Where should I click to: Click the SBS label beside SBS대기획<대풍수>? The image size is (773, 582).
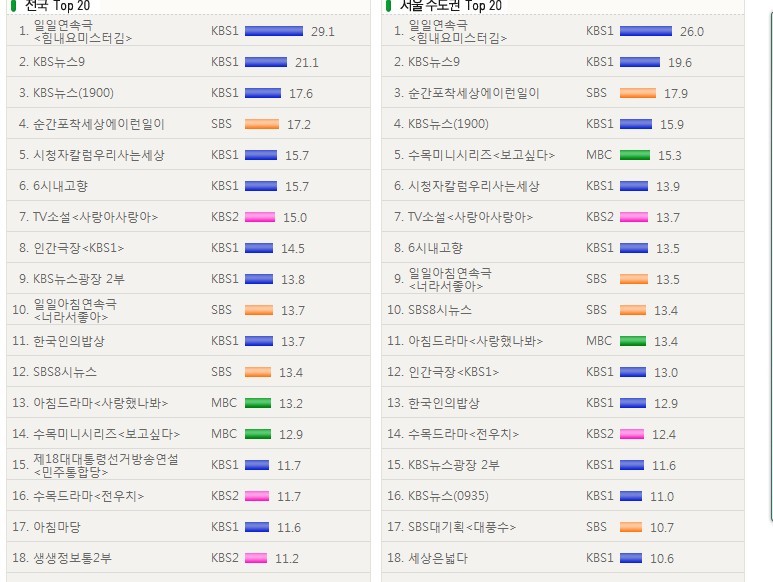point(597,527)
